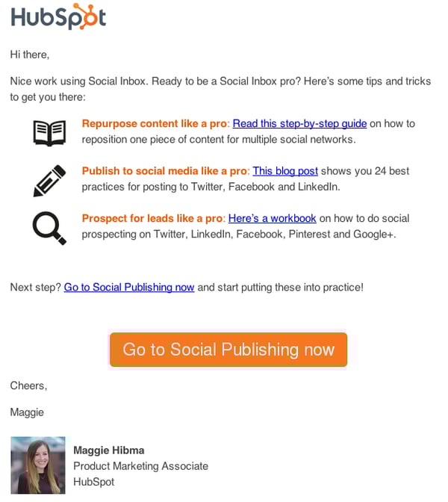Image resolution: width=448 pixels, height=502 pixels.
Task: Select the 'Publish to social media like a pro' heading
Action: [164, 171]
